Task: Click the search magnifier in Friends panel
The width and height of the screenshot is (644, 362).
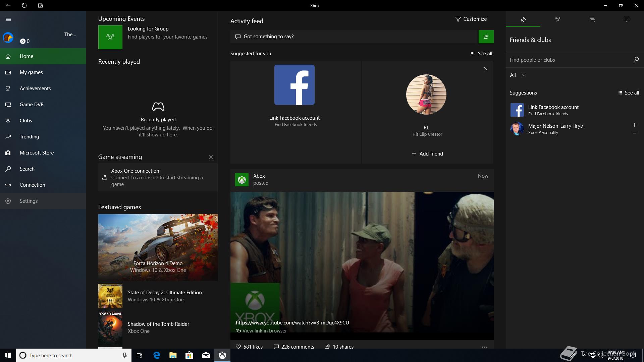Action: coord(636,60)
